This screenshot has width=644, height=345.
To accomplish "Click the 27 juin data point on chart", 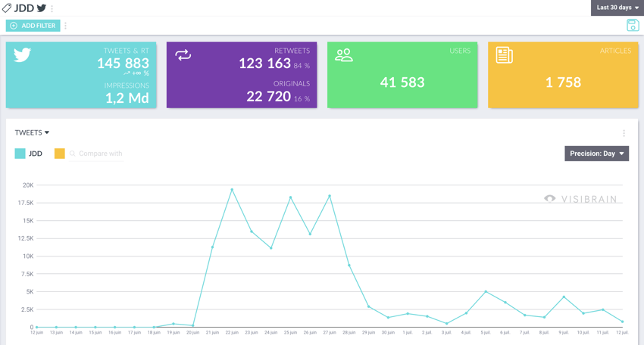I will tap(330, 196).
